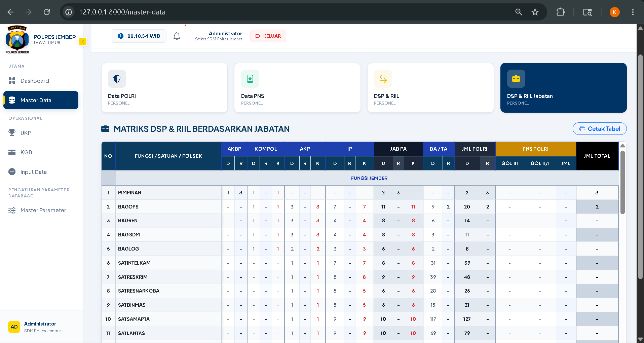This screenshot has width=644, height=343.
Task: Click the clock time 00.10.54 WIB badge
Action: tap(139, 36)
